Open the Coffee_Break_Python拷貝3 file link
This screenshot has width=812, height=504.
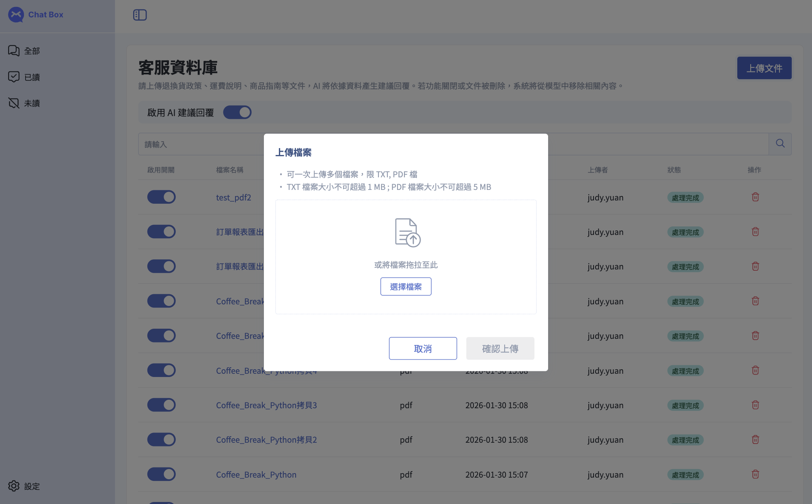(266, 405)
